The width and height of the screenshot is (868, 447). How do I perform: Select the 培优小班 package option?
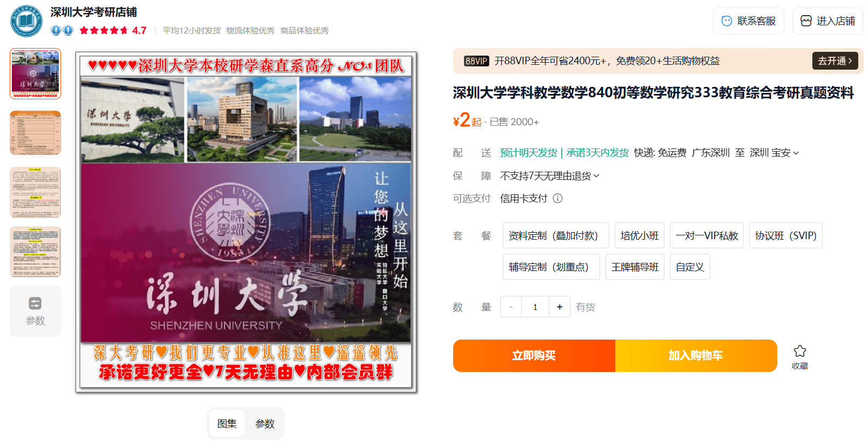640,235
